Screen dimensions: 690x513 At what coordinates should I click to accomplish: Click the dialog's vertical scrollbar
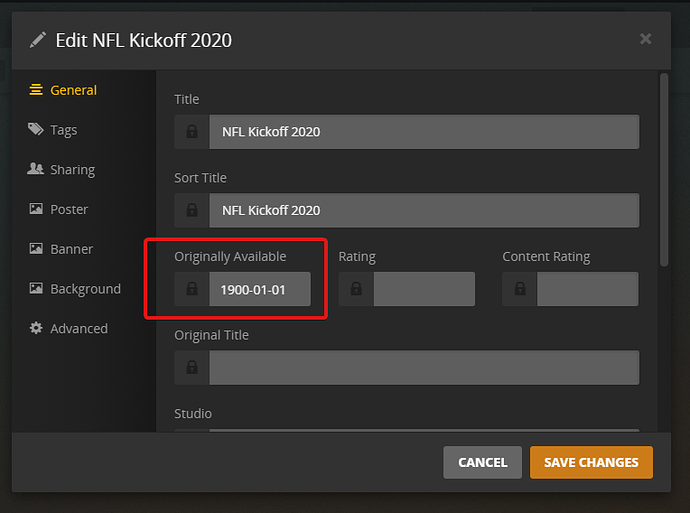663,170
